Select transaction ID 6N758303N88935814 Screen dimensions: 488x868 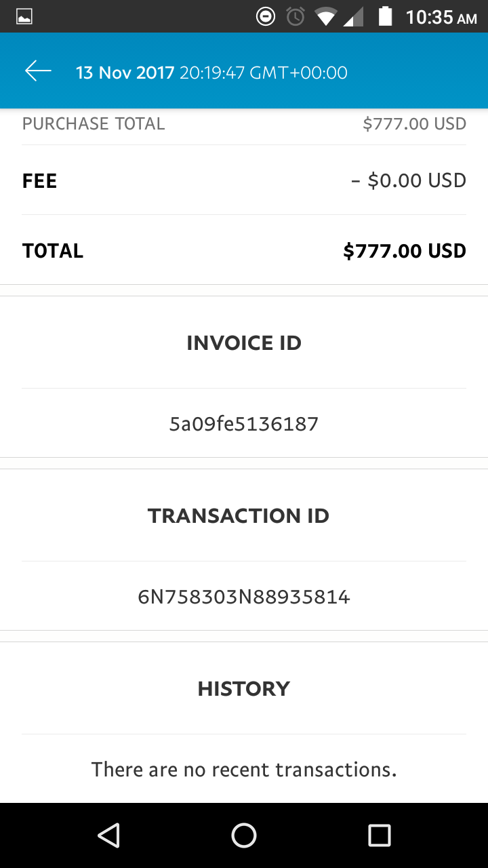point(244,597)
